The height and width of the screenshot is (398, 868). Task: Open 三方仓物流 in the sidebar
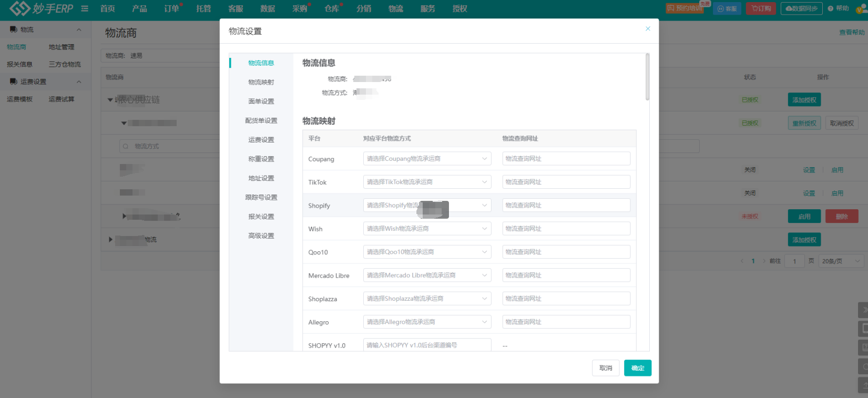(x=65, y=65)
